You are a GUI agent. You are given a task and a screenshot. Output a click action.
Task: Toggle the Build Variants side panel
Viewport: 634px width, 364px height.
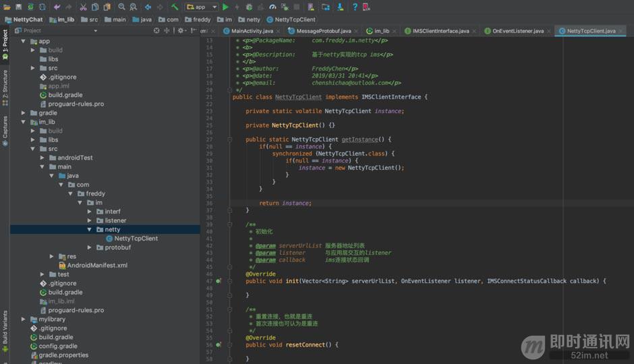[x=5, y=329]
